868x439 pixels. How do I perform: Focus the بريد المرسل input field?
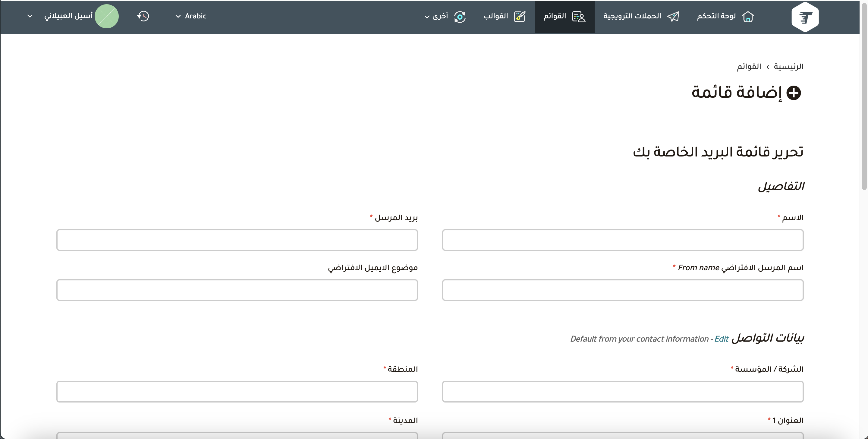(x=237, y=240)
